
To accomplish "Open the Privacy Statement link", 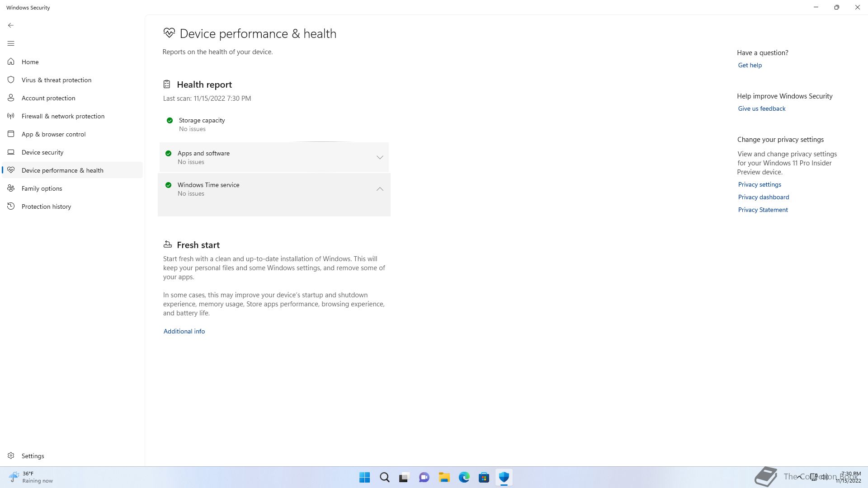I will click(763, 210).
